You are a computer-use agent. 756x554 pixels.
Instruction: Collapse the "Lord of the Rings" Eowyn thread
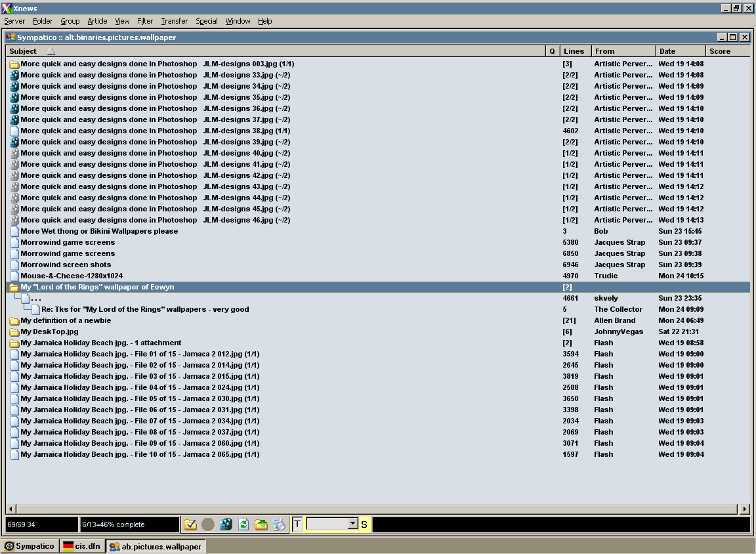[x=14, y=288]
